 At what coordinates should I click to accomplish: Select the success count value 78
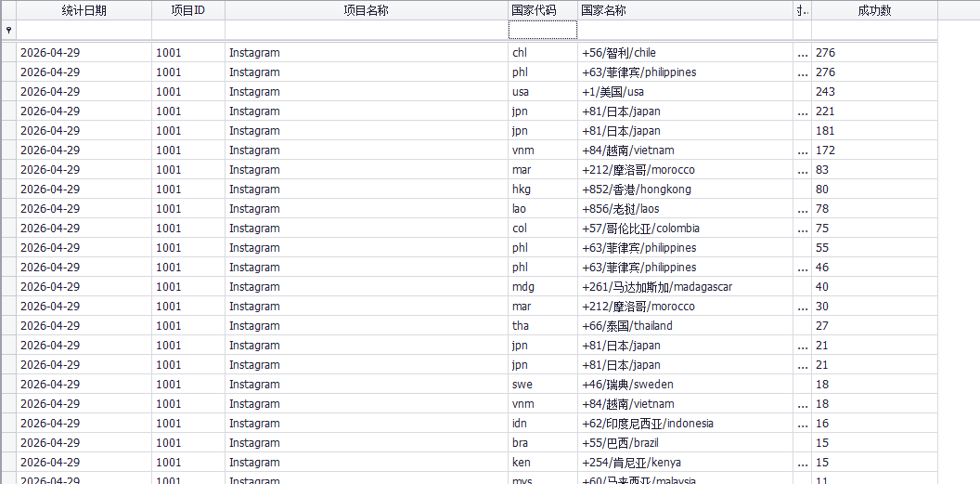tap(874, 208)
